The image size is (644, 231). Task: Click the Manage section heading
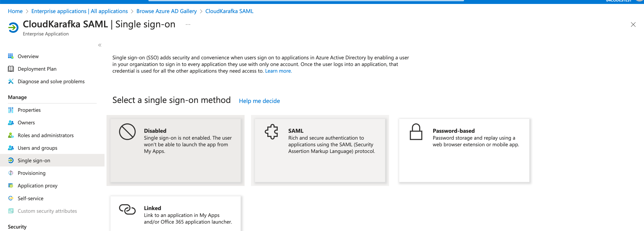[x=17, y=97]
